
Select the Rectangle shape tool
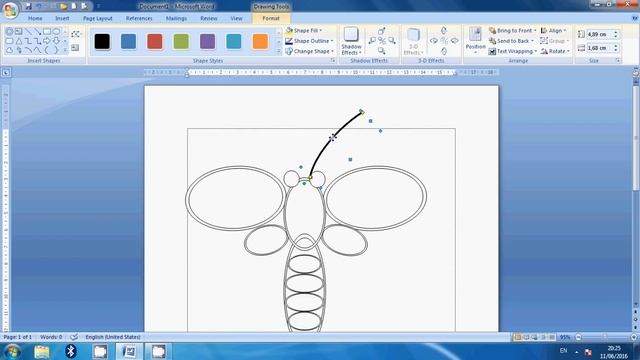tap(47, 32)
